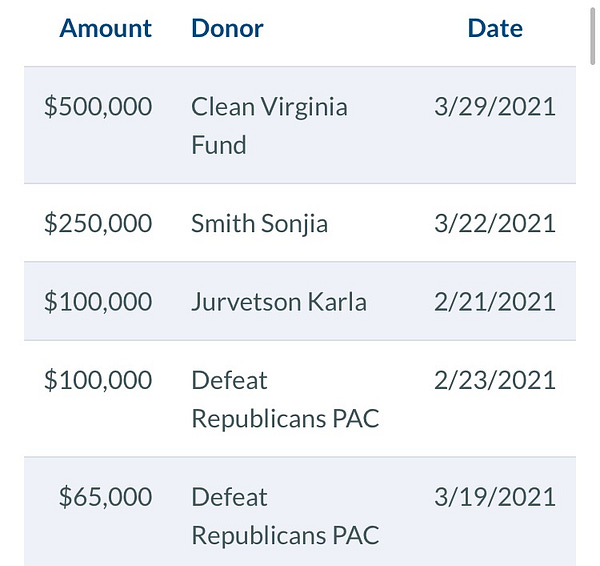Click the 3/29/2021 date cell

click(x=495, y=106)
